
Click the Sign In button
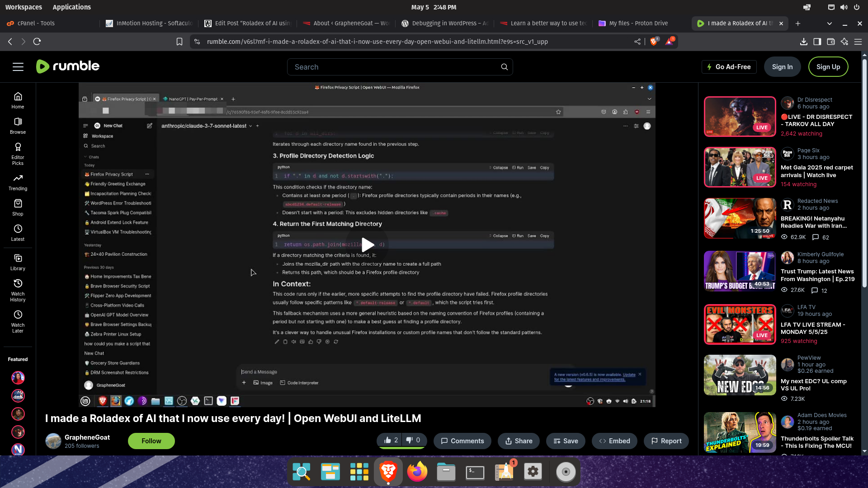click(x=782, y=67)
